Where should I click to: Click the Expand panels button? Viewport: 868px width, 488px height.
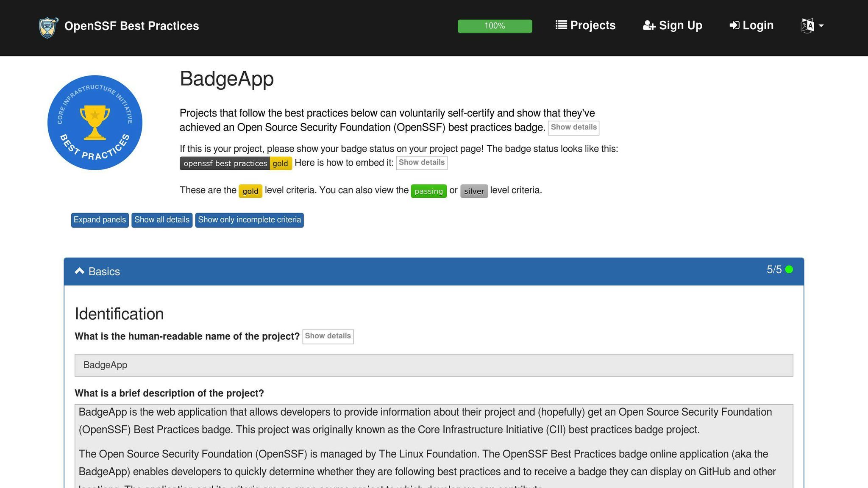pyautogui.click(x=100, y=220)
